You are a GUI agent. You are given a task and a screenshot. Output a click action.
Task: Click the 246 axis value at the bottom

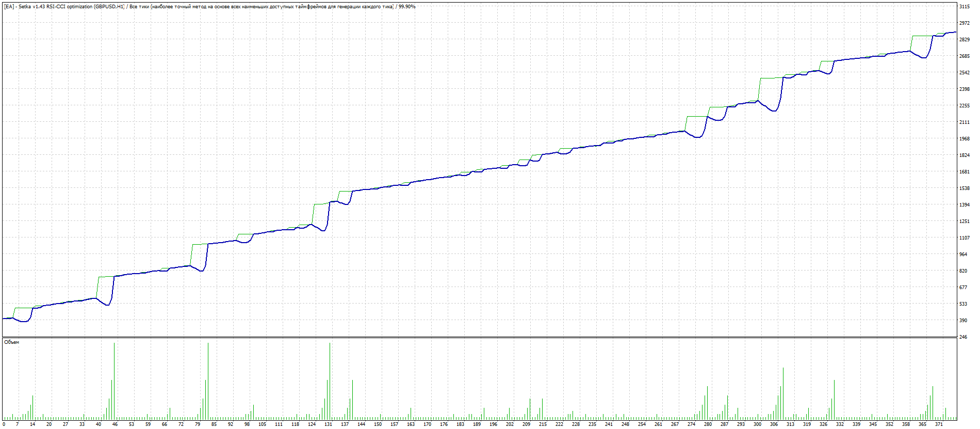(963, 337)
